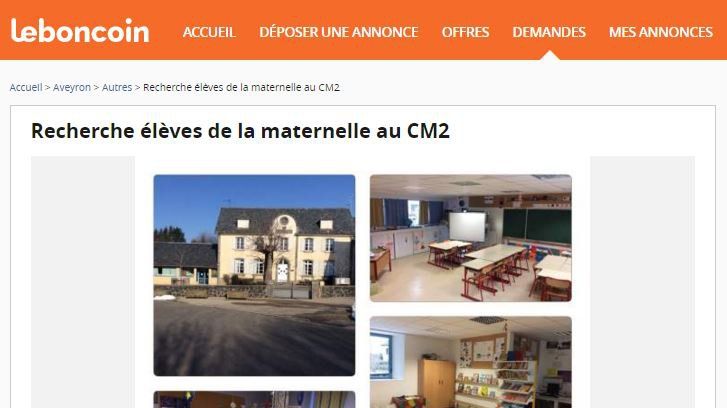The width and height of the screenshot is (727, 408).
Task: Select the OFFRES navigation tab
Action: pyautogui.click(x=465, y=32)
